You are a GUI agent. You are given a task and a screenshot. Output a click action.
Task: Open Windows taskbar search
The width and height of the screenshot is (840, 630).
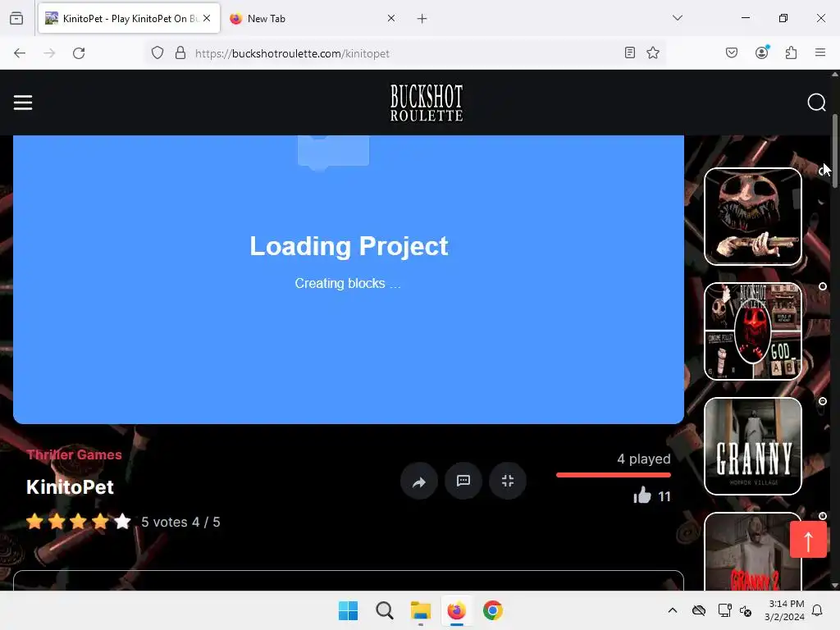[x=385, y=610]
